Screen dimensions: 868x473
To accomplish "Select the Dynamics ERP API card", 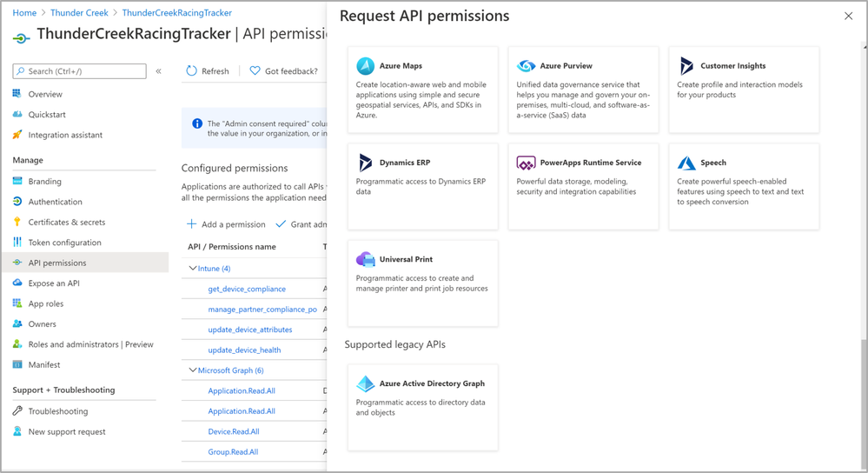I will pyautogui.click(x=423, y=187).
